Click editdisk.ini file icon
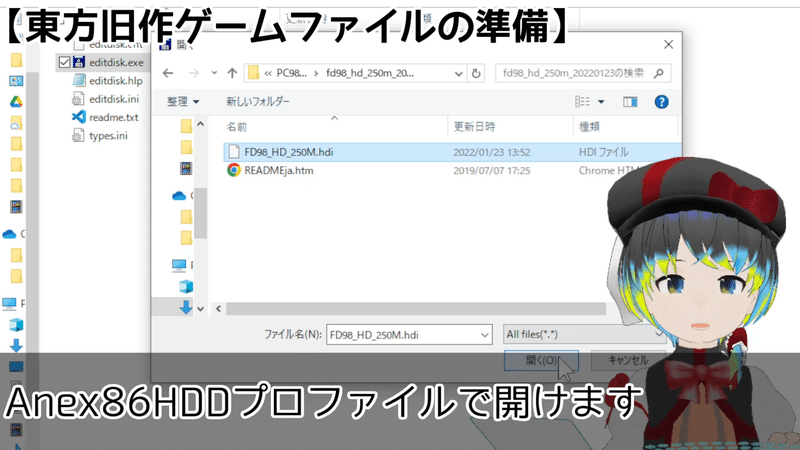Viewport: 800px width, 450px height. tap(78, 99)
